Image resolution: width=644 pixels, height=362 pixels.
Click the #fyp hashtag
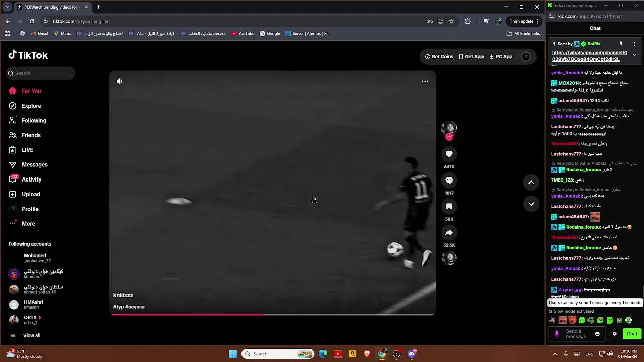coord(118,307)
